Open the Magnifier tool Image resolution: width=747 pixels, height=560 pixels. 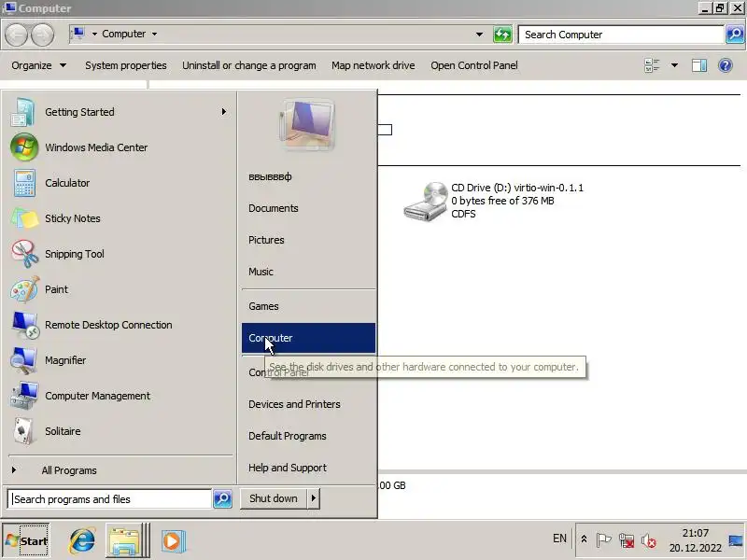120,360
